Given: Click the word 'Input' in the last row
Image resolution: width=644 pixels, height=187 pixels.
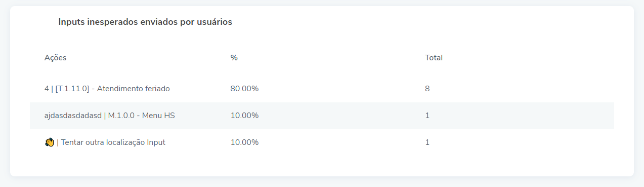Looking at the screenshot, I should click(x=156, y=142).
